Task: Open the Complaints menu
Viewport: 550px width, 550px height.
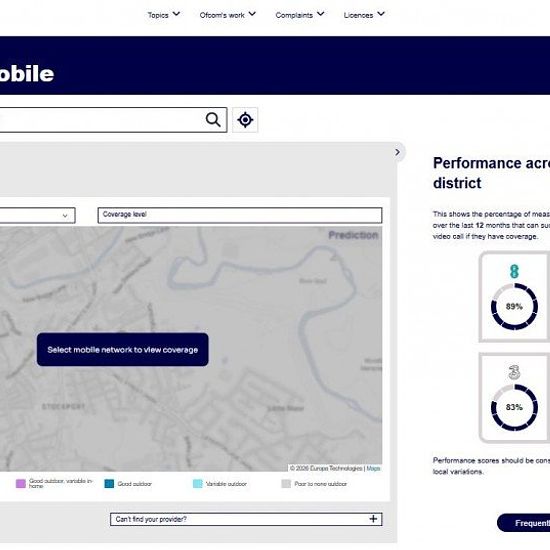Action: pyautogui.click(x=300, y=15)
